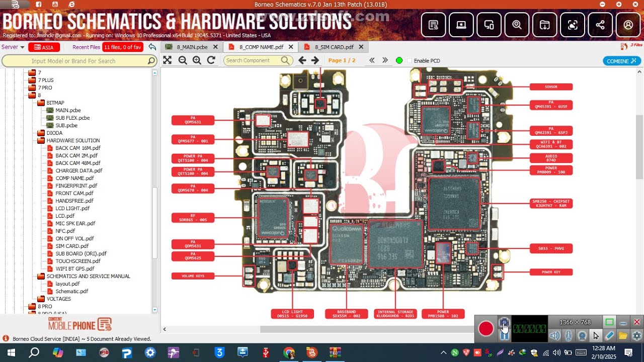Jump to last page with double-right chevron

pyautogui.click(x=385, y=60)
